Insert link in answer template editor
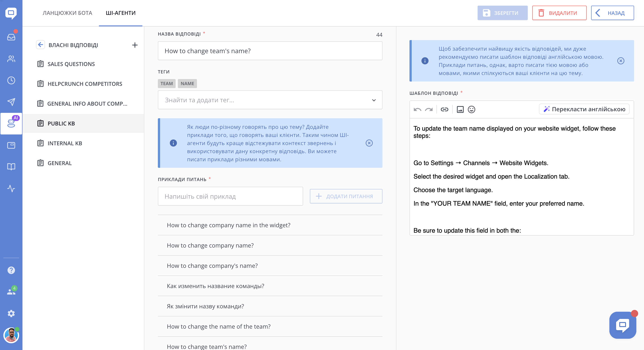This screenshot has height=350, width=644. coord(444,109)
